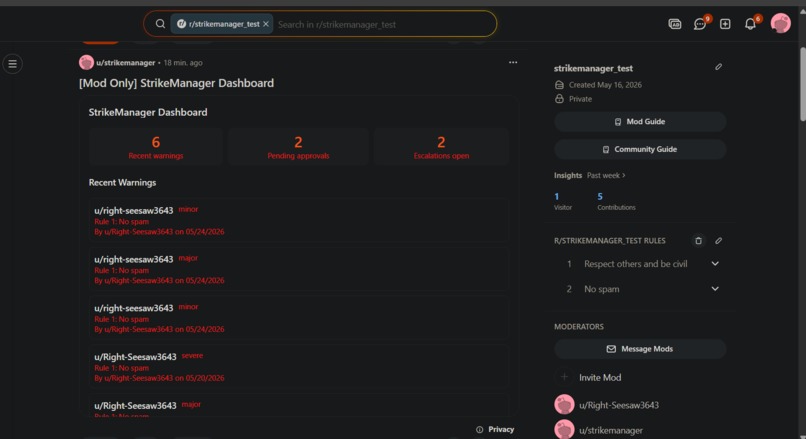The height and width of the screenshot is (439, 806).
Task: Click the '18 min. ago' post timestamp
Action: pyautogui.click(x=183, y=63)
